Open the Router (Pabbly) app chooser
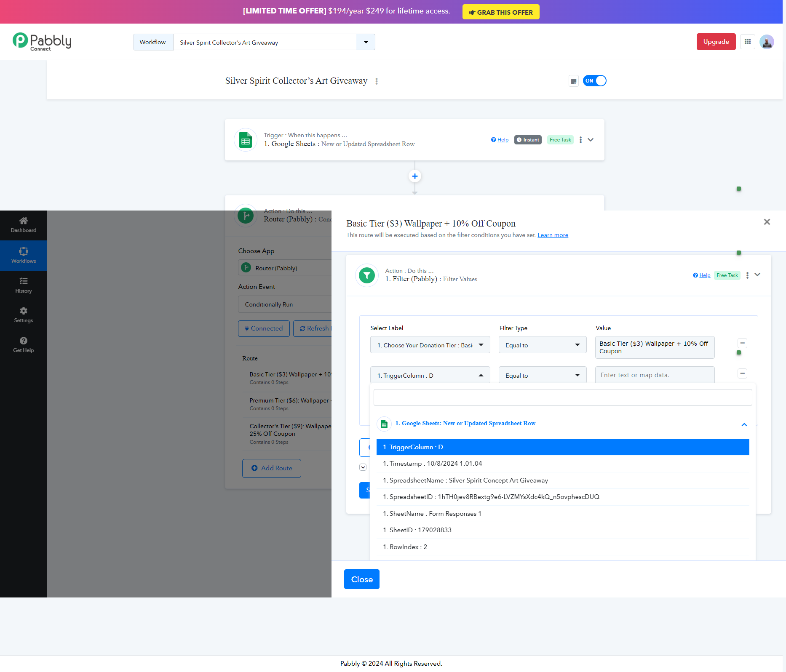 pyautogui.click(x=285, y=268)
